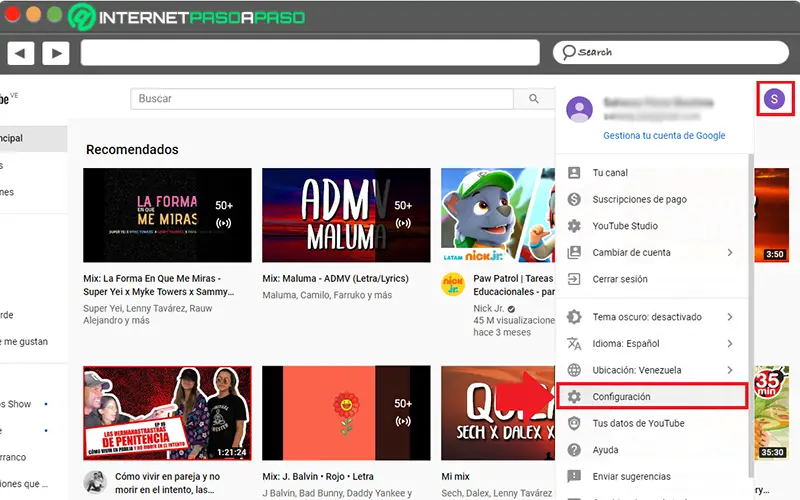Click the YouTube search magnifier button

tap(534, 98)
